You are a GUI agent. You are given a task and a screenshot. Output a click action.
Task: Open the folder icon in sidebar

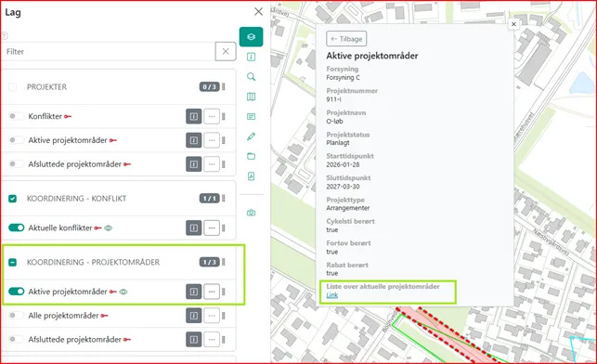[x=251, y=156]
